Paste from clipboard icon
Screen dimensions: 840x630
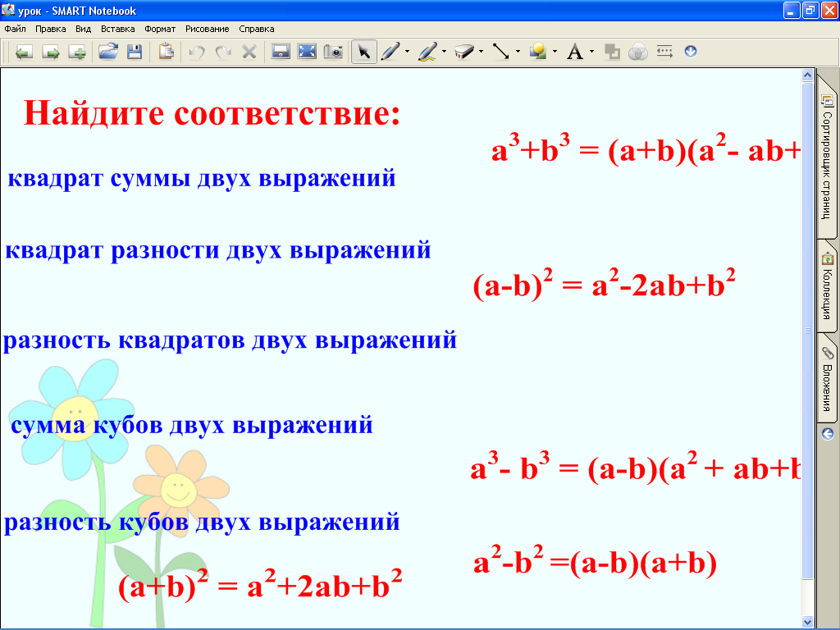click(166, 52)
